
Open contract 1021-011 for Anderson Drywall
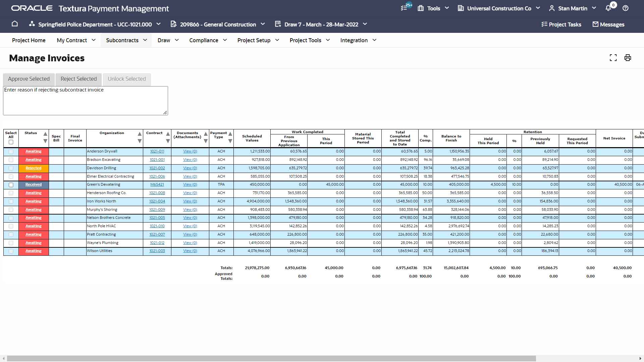[157, 151]
